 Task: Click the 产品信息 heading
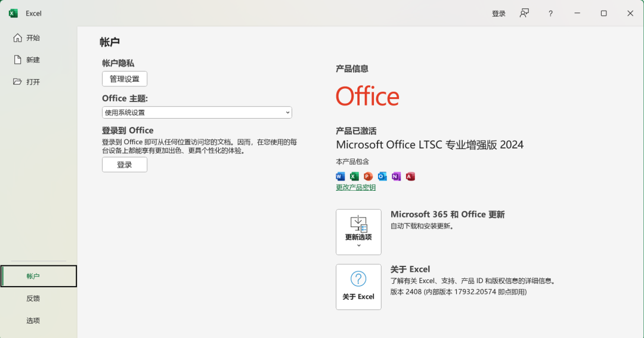[352, 69]
